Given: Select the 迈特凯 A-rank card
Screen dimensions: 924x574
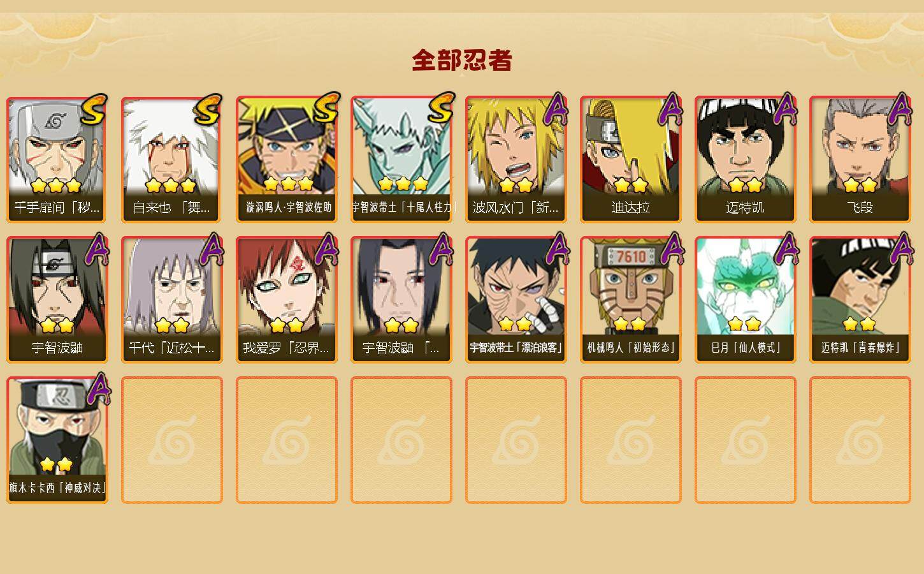Looking at the screenshot, I should tap(746, 159).
